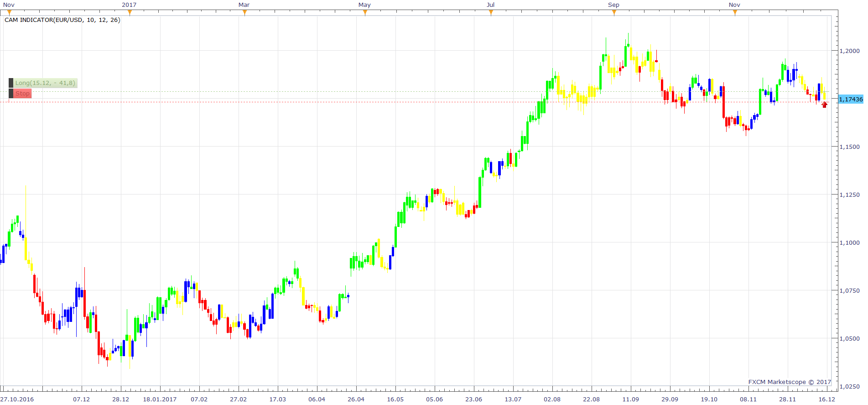Click the red up-arrow signal near the last candle
Viewport: 868px width, 405px height.
[825, 105]
